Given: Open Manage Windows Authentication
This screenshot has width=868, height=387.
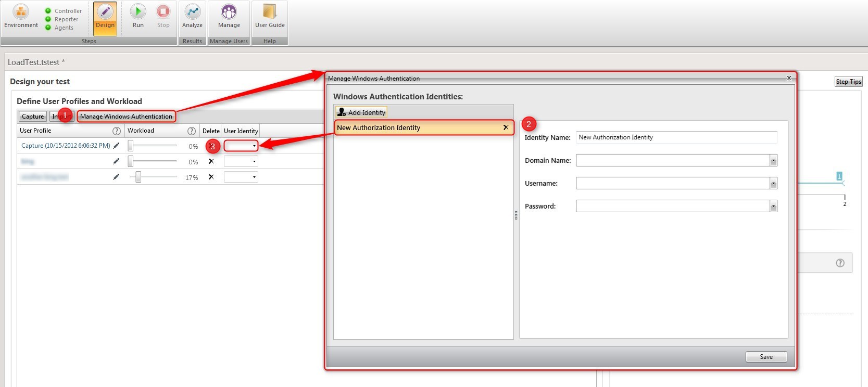Looking at the screenshot, I should coord(126,117).
